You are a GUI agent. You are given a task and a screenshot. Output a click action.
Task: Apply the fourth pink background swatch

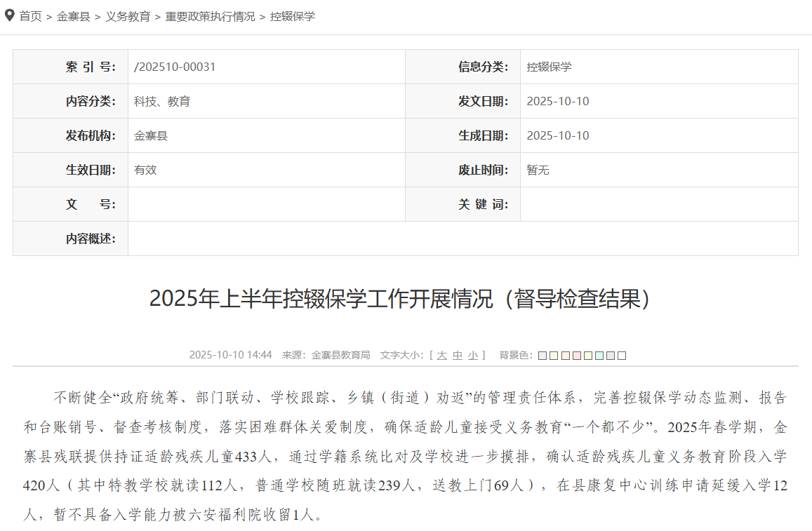point(576,356)
